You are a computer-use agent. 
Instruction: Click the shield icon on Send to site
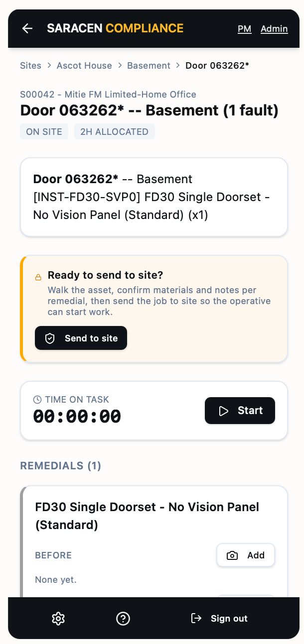tap(50, 338)
